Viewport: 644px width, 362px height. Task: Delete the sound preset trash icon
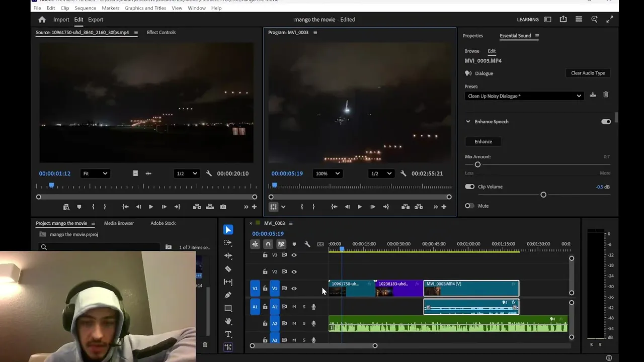pyautogui.click(x=606, y=95)
